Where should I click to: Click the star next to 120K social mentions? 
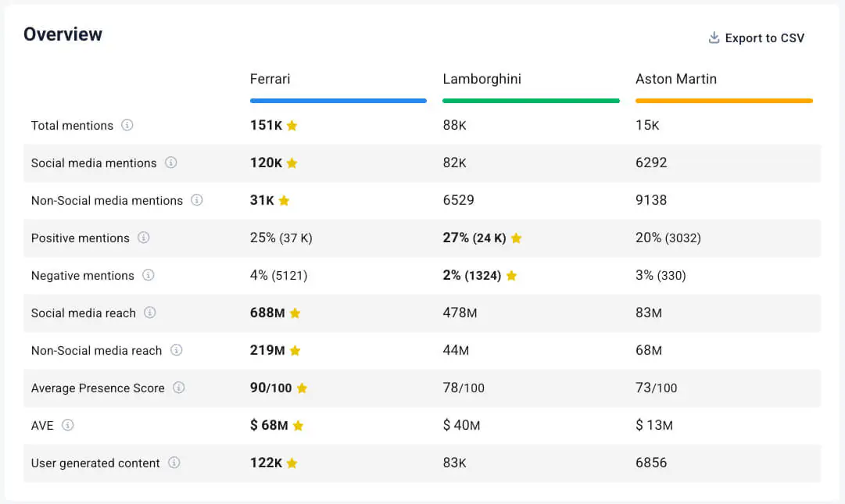292,163
